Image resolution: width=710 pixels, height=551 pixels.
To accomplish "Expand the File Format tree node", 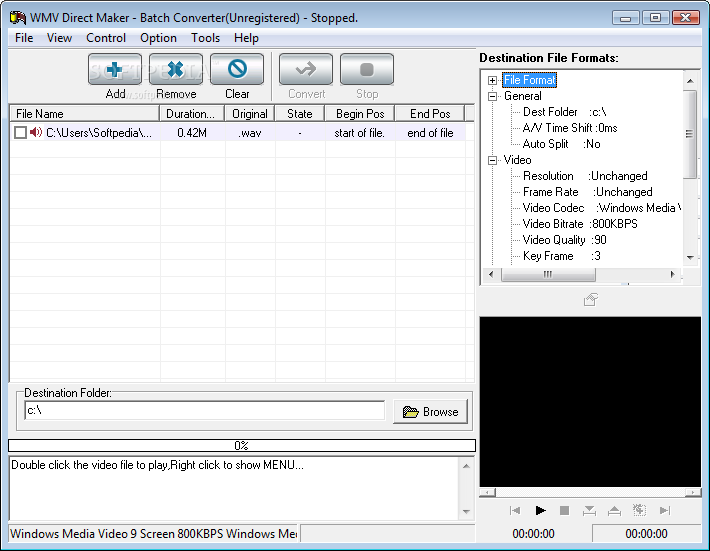I will point(492,80).
